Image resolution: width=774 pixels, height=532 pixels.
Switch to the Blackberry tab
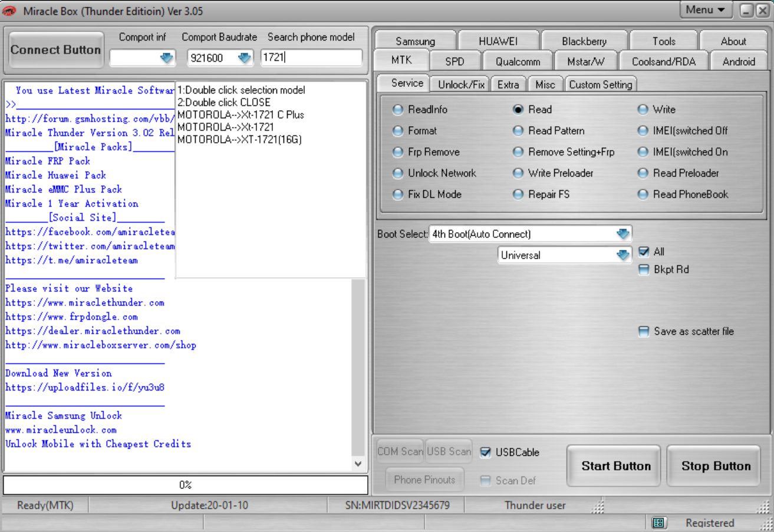tap(584, 41)
